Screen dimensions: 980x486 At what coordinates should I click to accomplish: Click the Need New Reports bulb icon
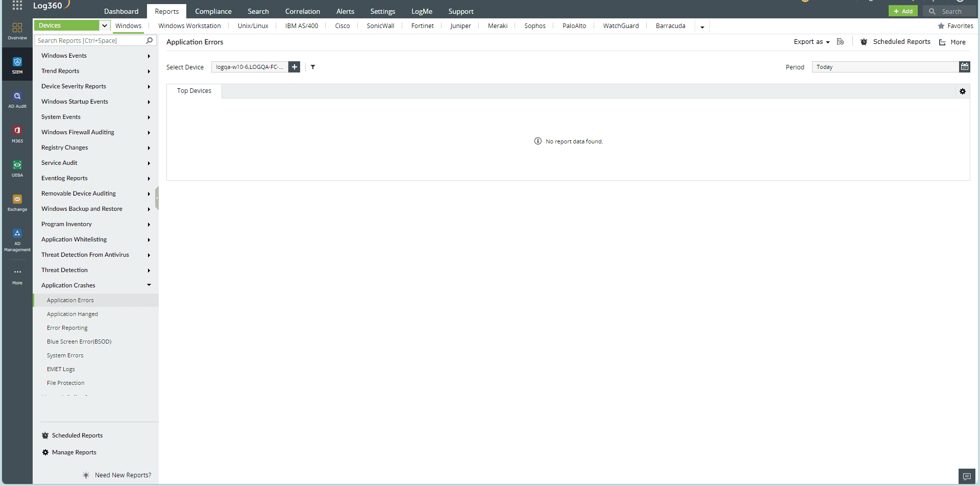coord(86,475)
